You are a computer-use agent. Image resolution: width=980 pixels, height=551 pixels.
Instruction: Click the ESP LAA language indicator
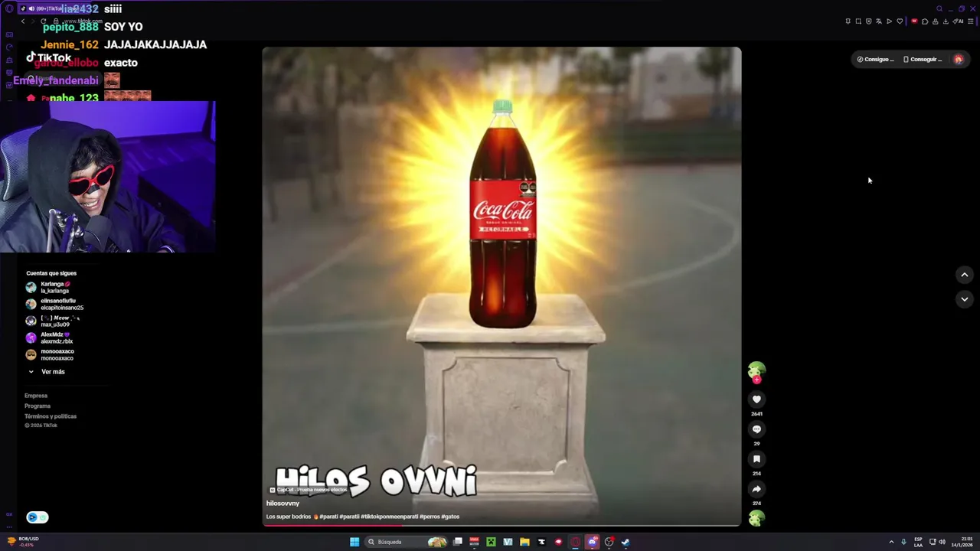point(918,542)
